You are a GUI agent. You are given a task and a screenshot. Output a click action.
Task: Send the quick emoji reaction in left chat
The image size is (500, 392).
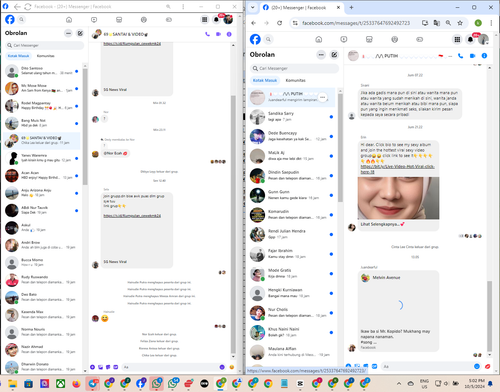click(x=232, y=367)
